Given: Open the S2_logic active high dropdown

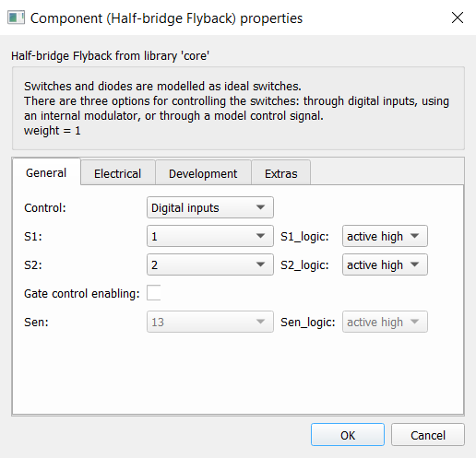Looking at the screenshot, I should (385, 264).
